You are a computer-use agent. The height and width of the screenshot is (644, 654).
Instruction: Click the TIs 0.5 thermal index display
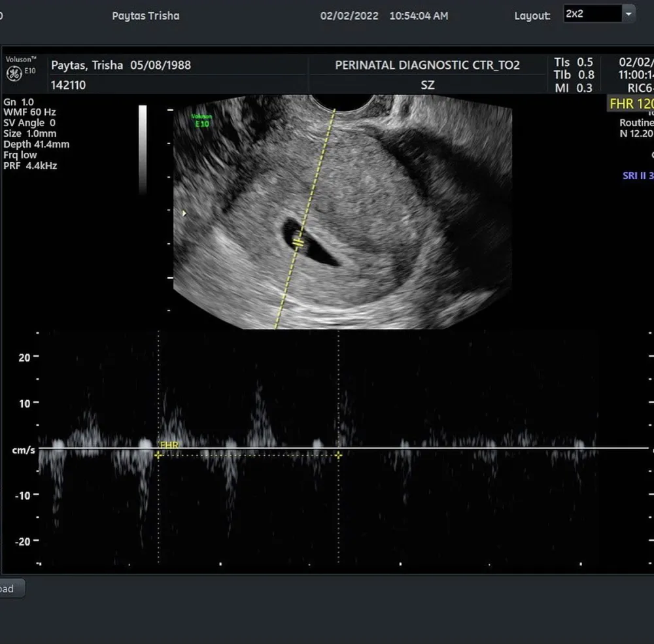[x=572, y=61]
